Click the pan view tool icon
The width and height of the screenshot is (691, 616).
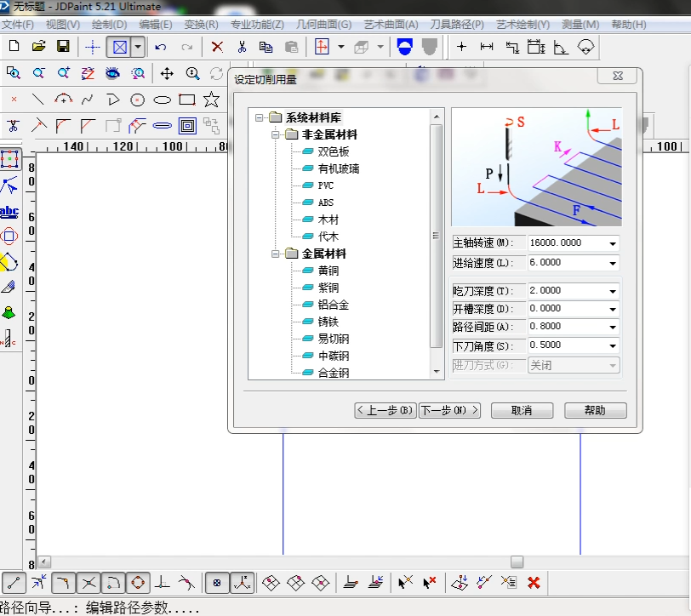167,73
